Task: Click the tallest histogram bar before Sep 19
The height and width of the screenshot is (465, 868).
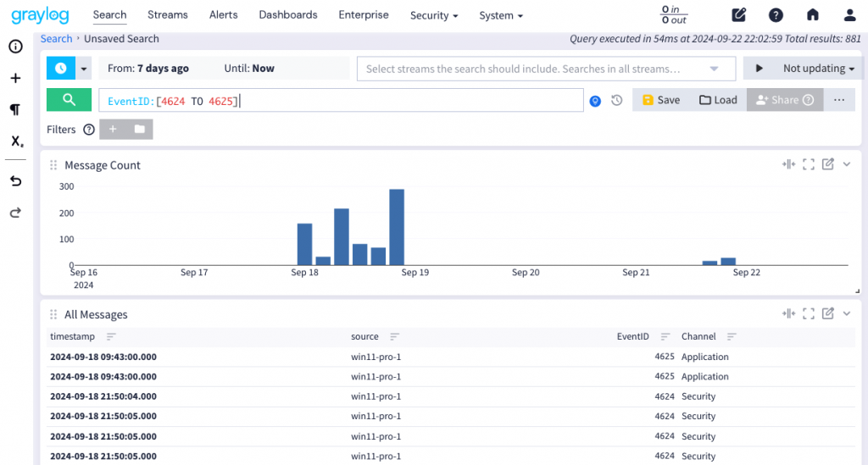Action: 397,227
